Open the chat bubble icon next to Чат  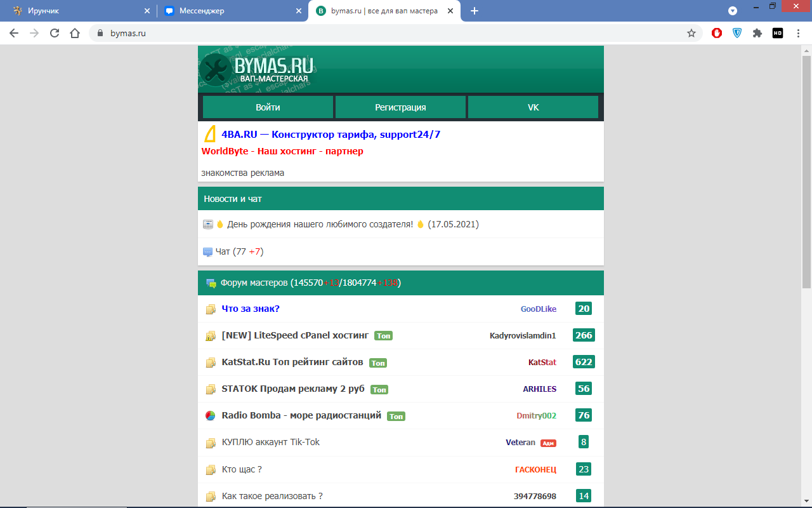coord(207,252)
